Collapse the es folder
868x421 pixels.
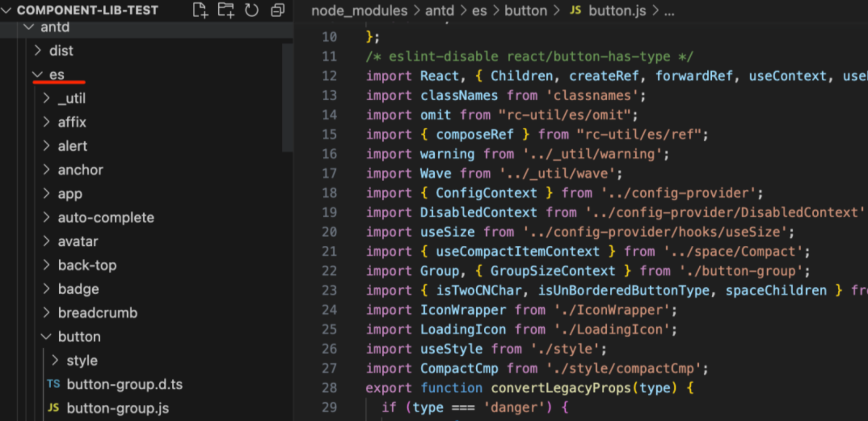[x=38, y=74]
